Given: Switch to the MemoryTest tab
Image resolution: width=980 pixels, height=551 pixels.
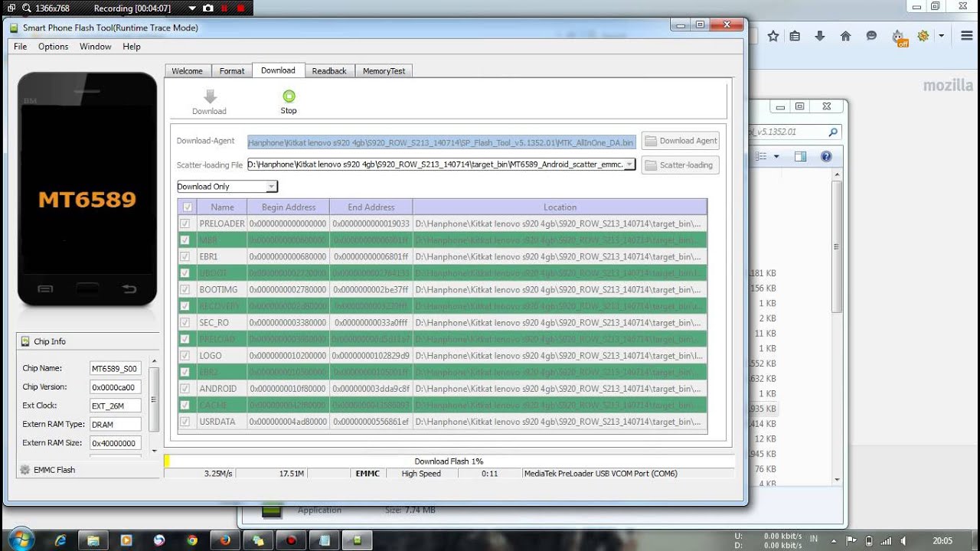Looking at the screenshot, I should click(x=384, y=71).
